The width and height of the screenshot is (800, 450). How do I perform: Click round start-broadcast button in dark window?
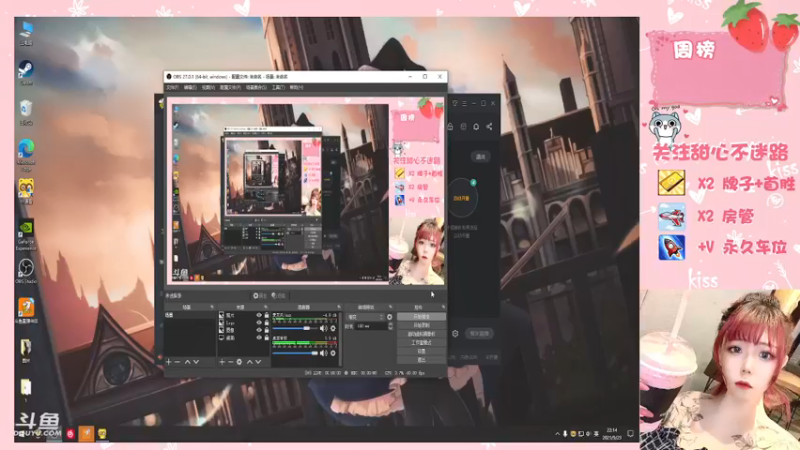click(462, 198)
